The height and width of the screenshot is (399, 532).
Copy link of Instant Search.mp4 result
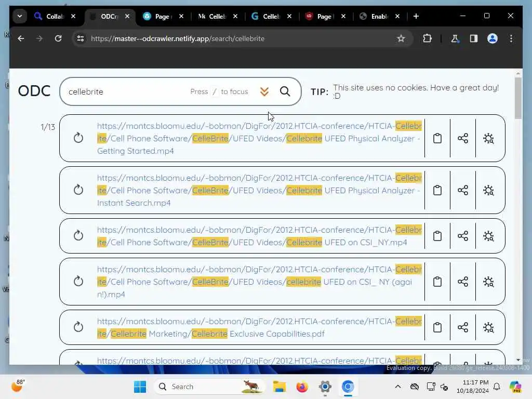pos(437,190)
